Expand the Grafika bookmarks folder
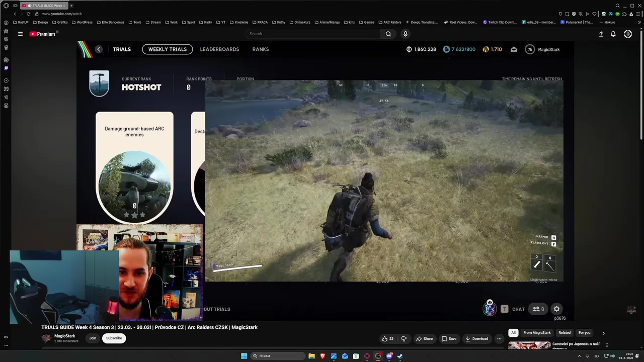 click(59, 22)
